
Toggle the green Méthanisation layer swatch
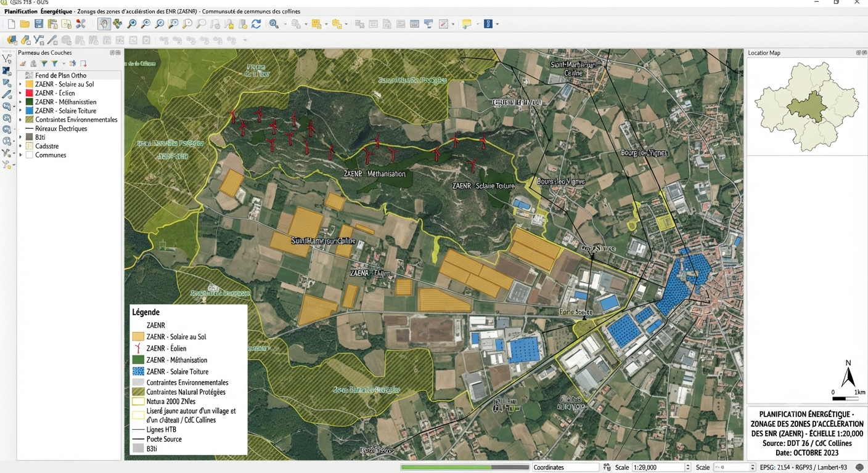click(x=29, y=102)
